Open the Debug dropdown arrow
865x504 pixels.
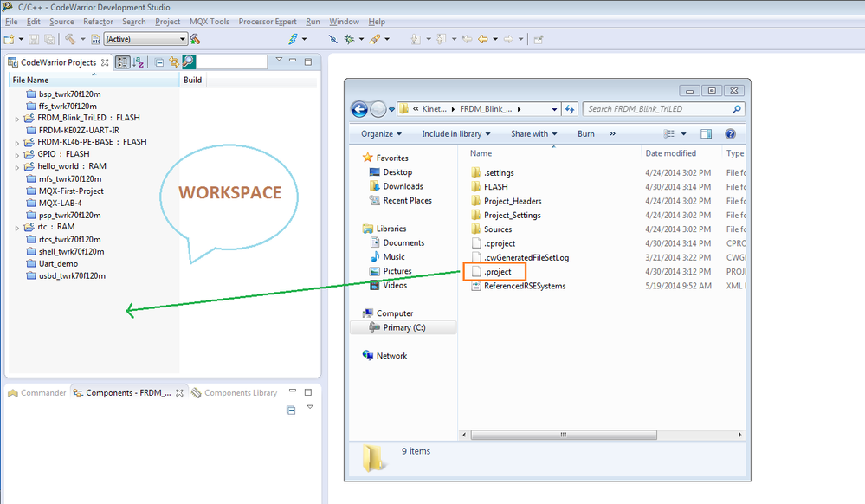coord(361,39)
